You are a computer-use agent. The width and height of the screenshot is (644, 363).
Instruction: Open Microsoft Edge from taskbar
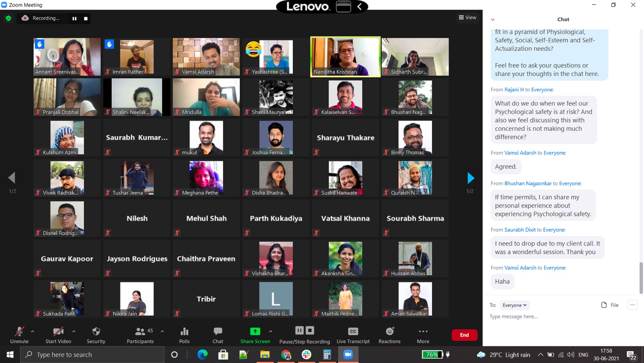[x=203, y=355]
